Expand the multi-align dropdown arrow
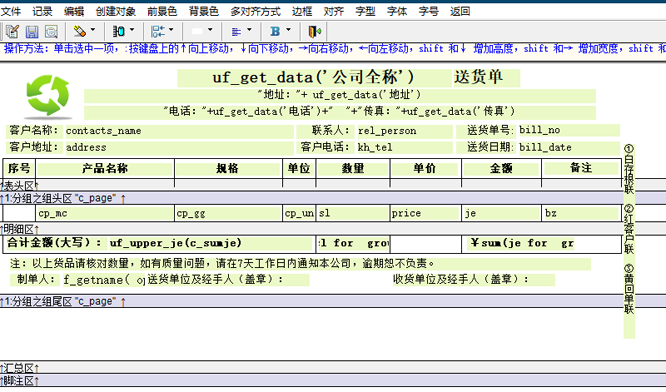The image size is (666, 392). coord(171,30)
